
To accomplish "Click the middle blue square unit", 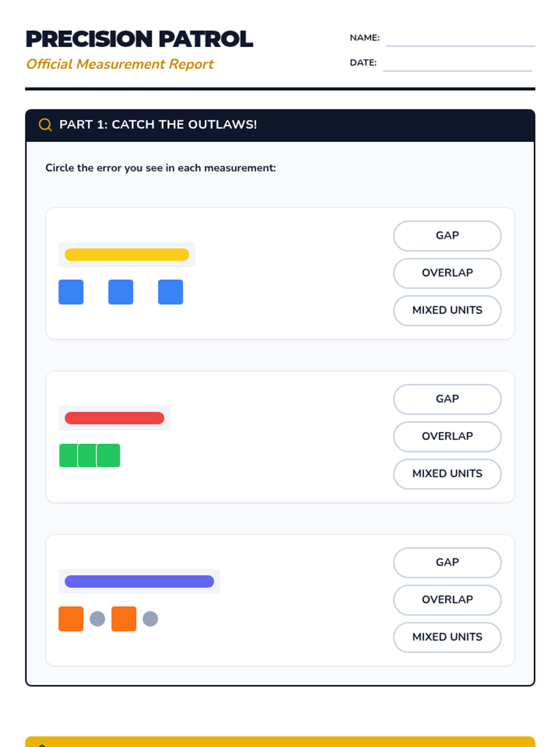I will [121, 292].
